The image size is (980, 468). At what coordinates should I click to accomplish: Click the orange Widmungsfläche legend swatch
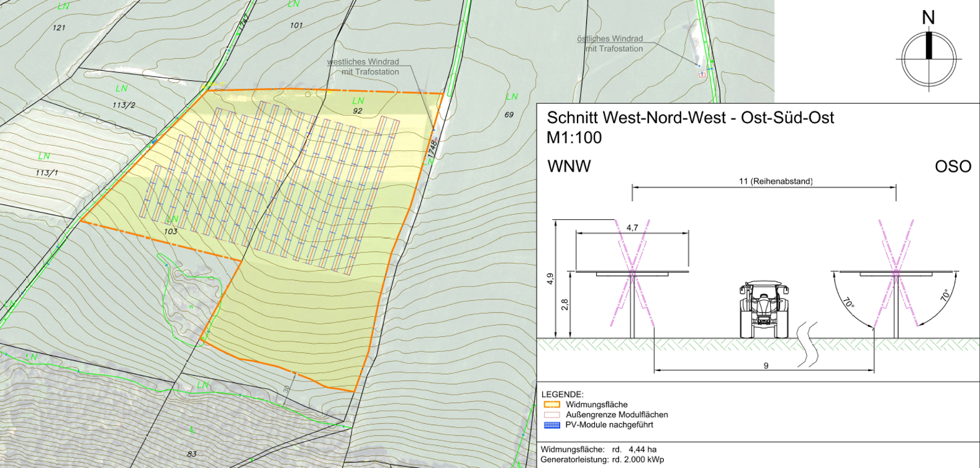point(551,405)
